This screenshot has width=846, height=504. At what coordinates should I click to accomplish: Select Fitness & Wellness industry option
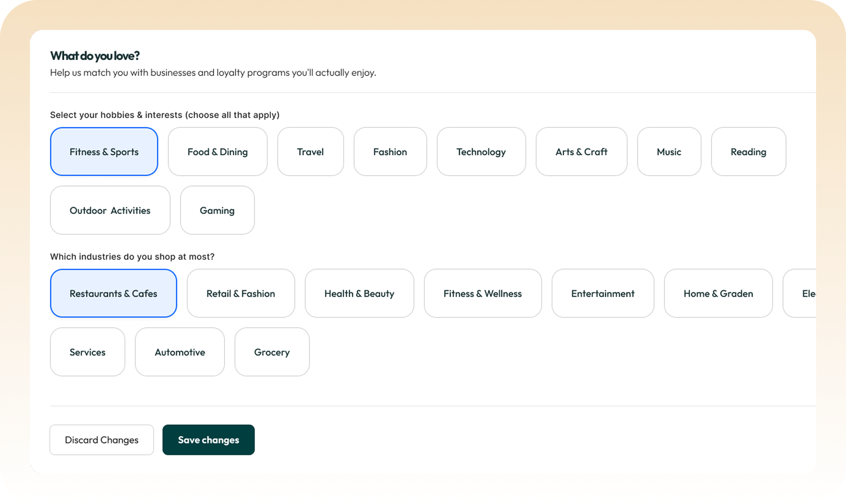(482, 293)
